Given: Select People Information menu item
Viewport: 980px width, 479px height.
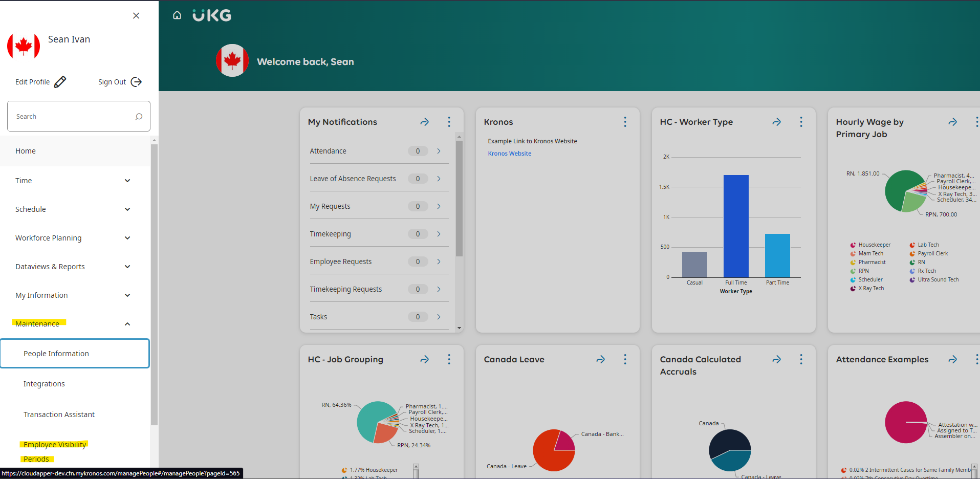Looking at the screenshot, I should [56, 354].
